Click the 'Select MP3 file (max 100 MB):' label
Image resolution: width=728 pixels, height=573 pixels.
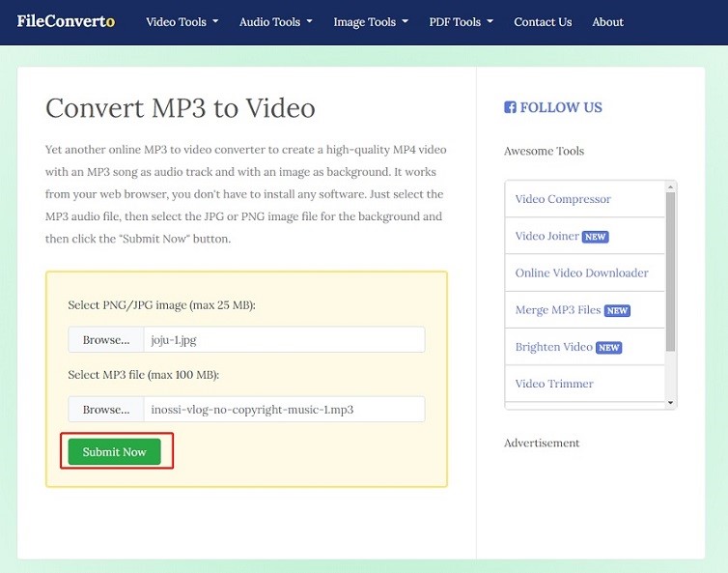(144, 375)
